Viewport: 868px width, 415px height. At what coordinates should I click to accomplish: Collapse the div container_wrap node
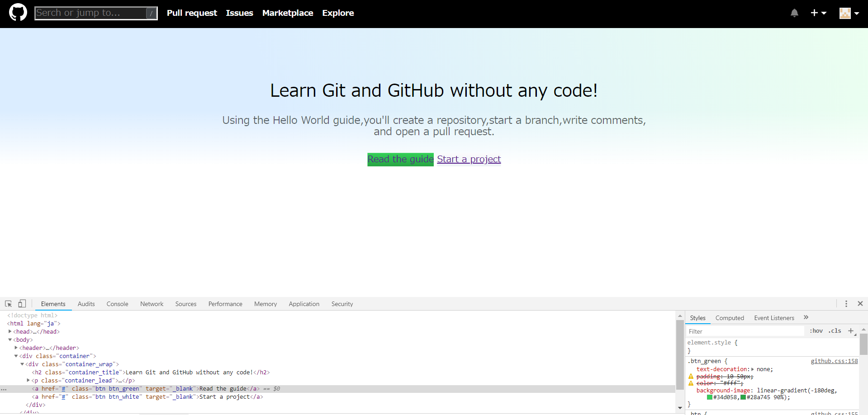[x=22, y=364]
